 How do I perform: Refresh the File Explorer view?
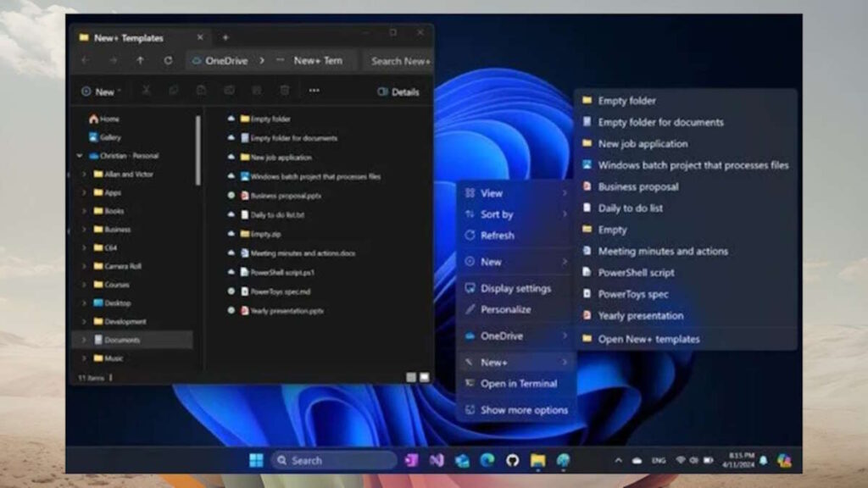coord(168,60)
